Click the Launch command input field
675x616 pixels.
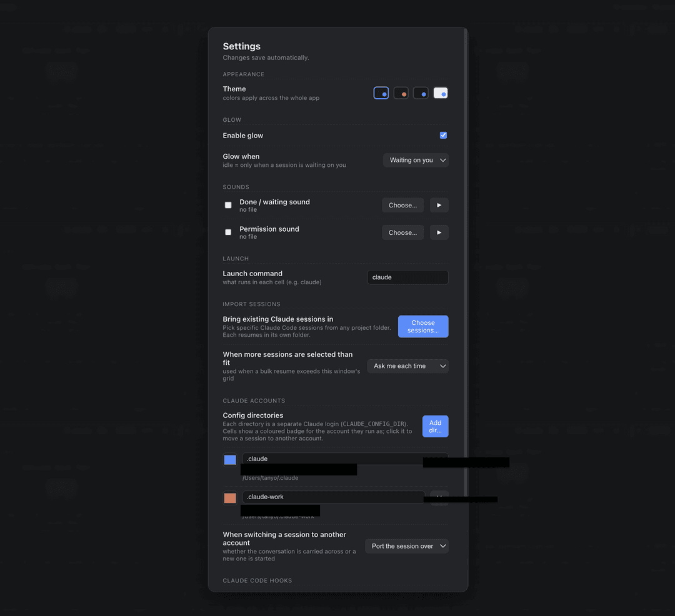pyautogui.click(x=407, y=277)
